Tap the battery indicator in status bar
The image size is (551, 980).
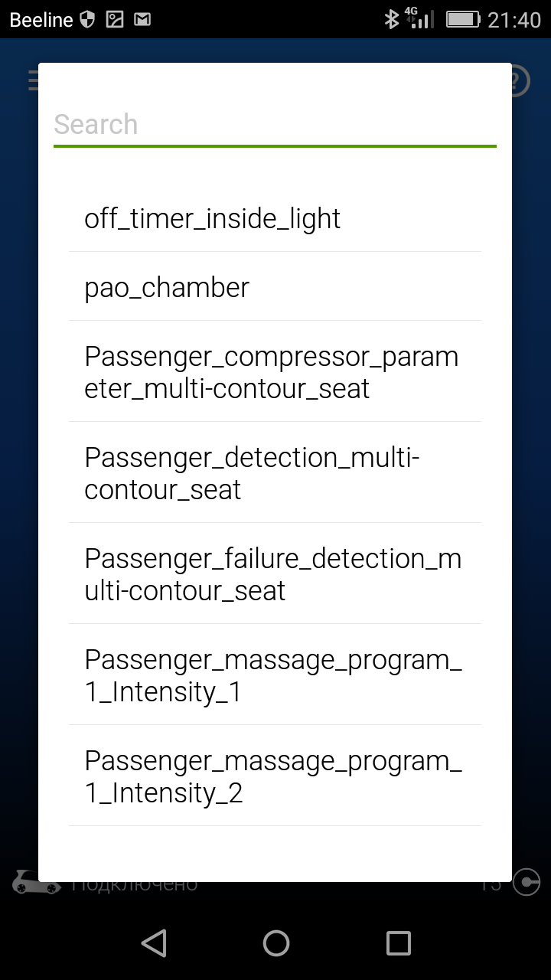462,19
